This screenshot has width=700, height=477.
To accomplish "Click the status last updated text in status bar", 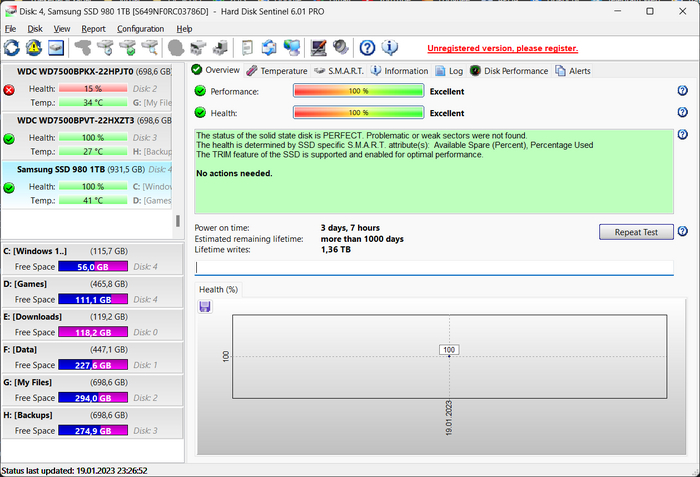I will [x=75, y=471].
